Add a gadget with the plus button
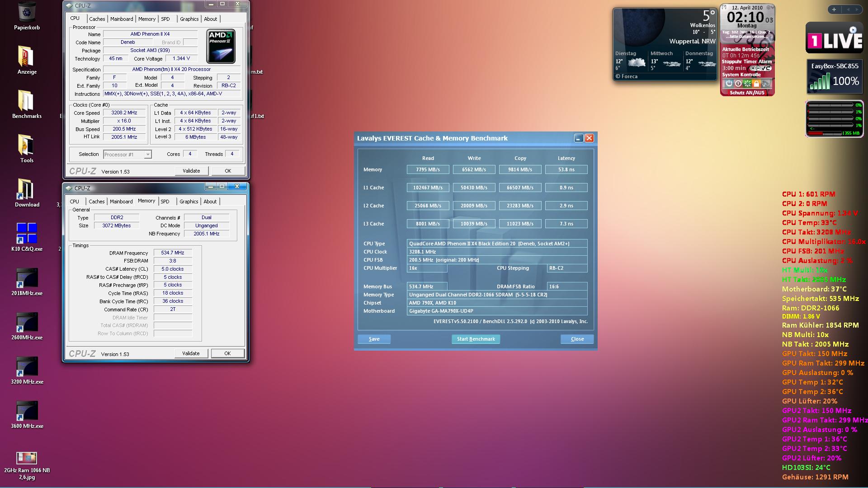Image resolution: width=868 pixels, height=488 pixels. click(834, 9)
